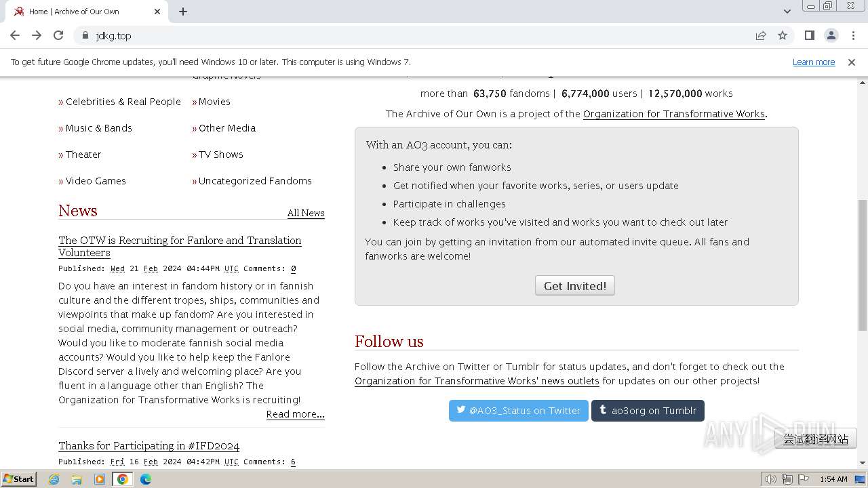
Task: Open ao3org on Tumblr
Action: click(648, 411)
